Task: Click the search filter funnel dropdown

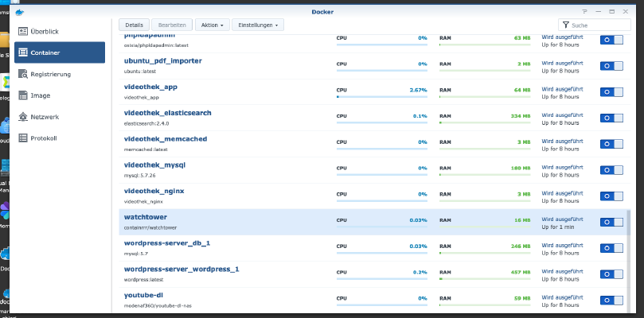Action: pos(566,25)
